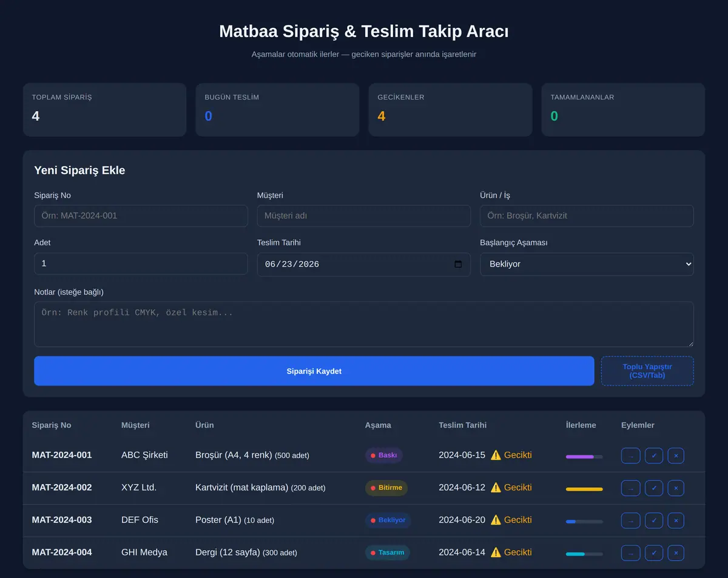The height and width of the screenshot is (578, 728).
Task: Select order number MAT-2024-004
Action: click(62, 552)
